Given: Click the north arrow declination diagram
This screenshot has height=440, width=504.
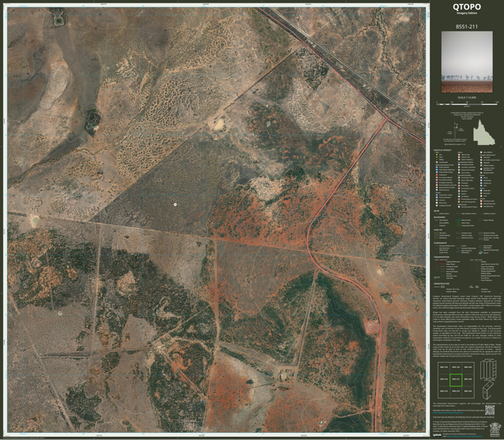Looking at the screenshot, I should click(455, 130).
